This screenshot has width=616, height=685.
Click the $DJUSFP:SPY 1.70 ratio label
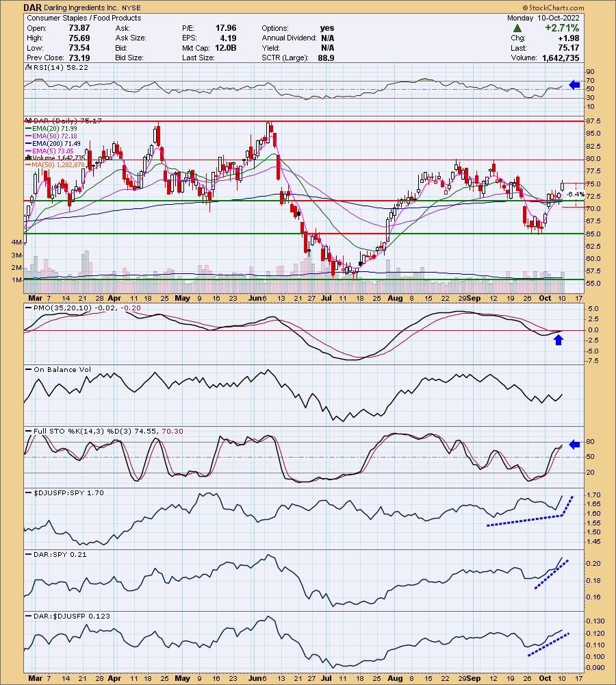click(x=69, y=493)
